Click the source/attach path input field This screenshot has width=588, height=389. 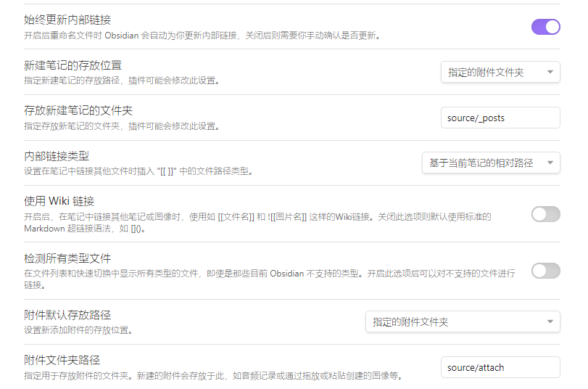tap(500, 367)
